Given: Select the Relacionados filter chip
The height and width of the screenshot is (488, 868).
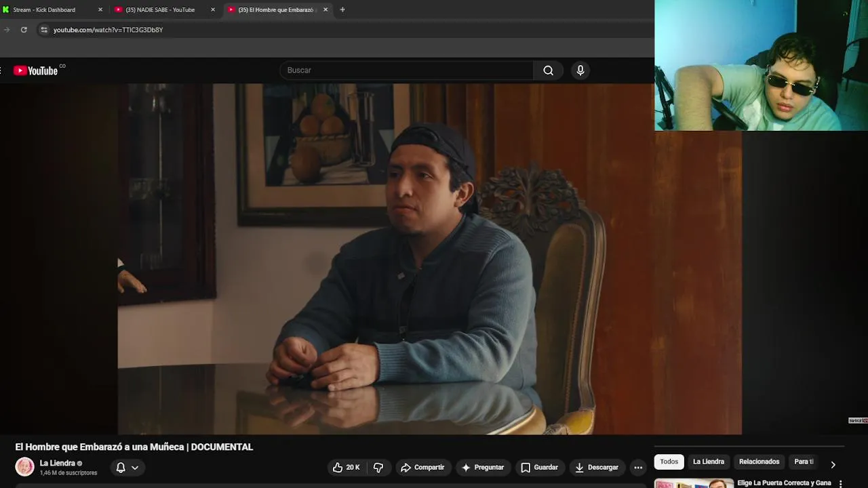Looking at the screenshot, I should click(759, 462).
